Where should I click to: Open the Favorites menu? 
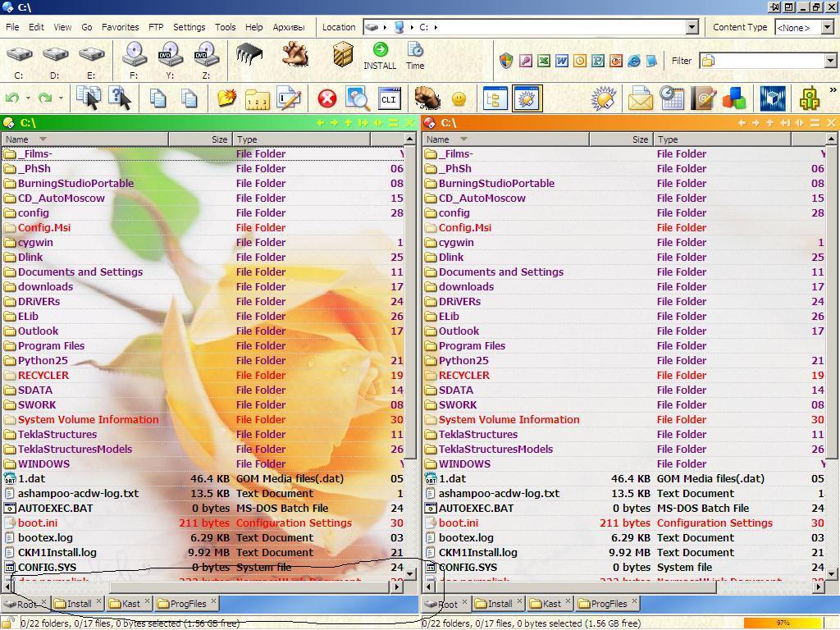120,27
